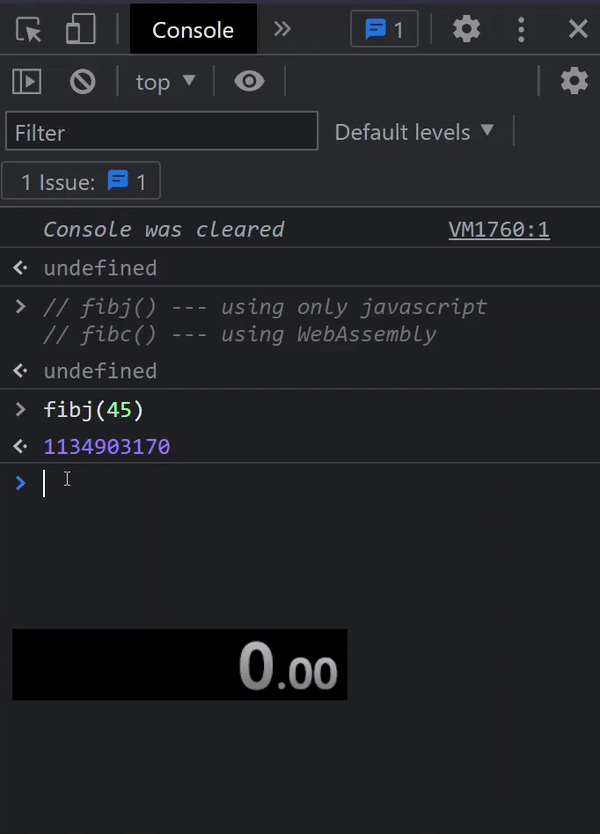Open the VM1760:1 source link
The height and width of the screenshot is (834, 600).
[x=499, y=230]
